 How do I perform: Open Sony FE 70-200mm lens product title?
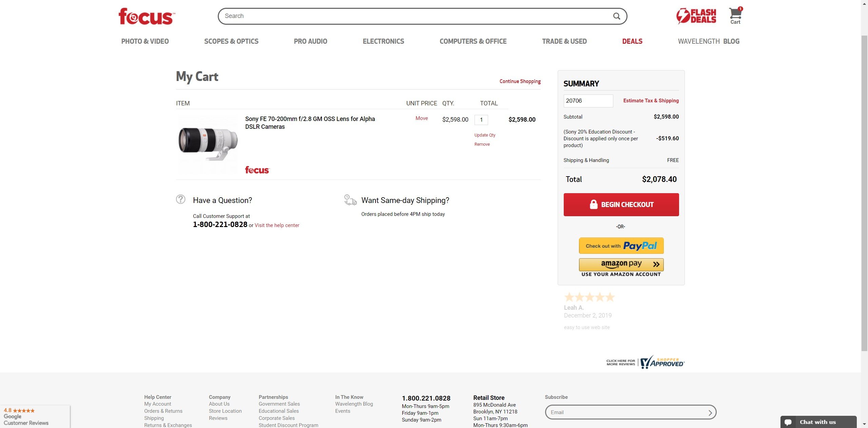310,123
